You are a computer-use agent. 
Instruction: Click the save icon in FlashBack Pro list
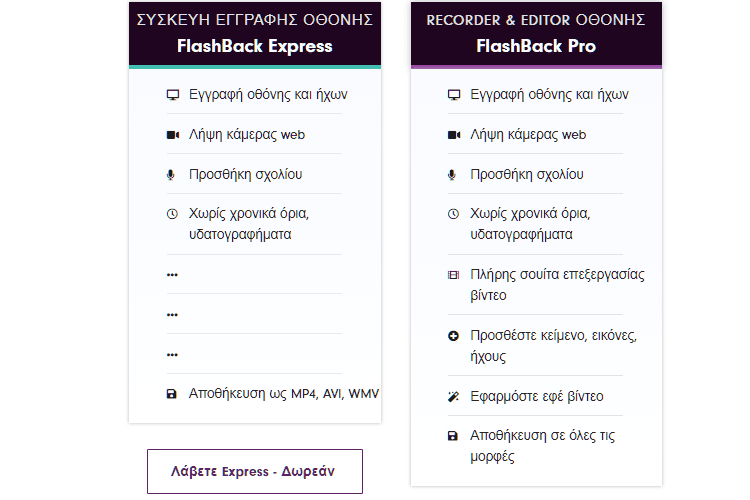click(x=452, y=436)
